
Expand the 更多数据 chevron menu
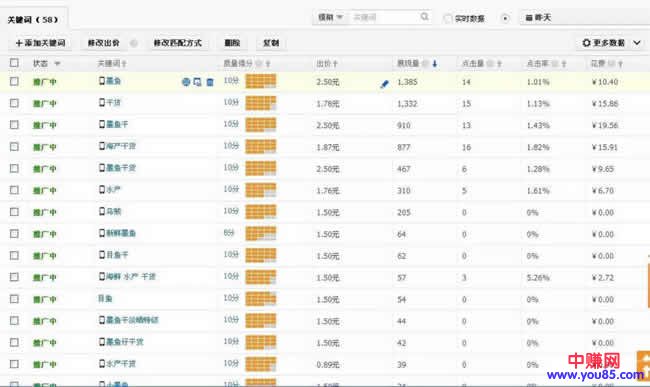click(637, 43)
